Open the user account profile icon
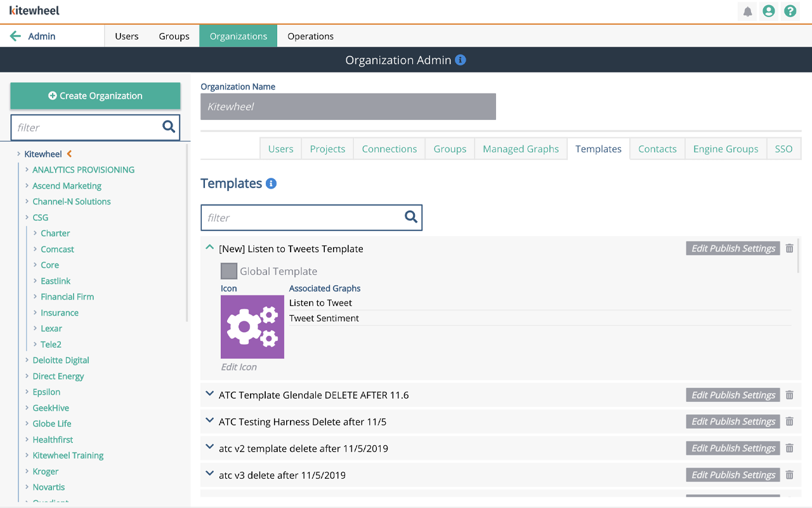 click(x=769, y=11)
